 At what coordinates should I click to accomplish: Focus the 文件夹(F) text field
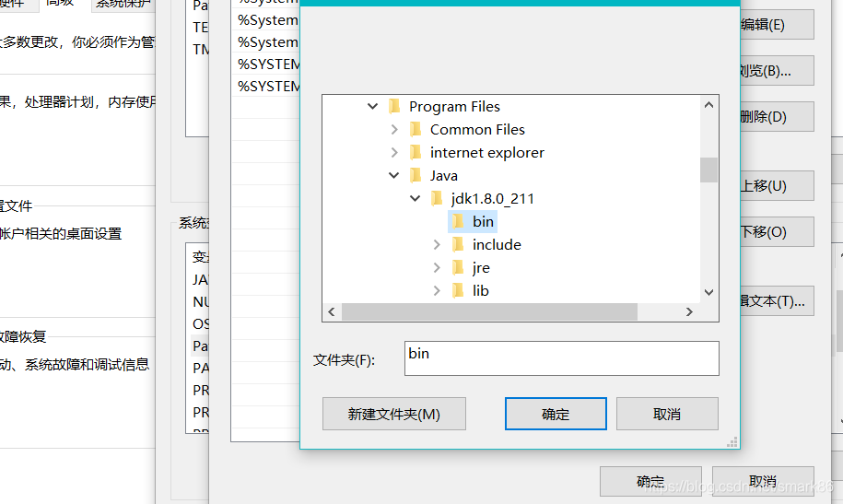point(562,358)
